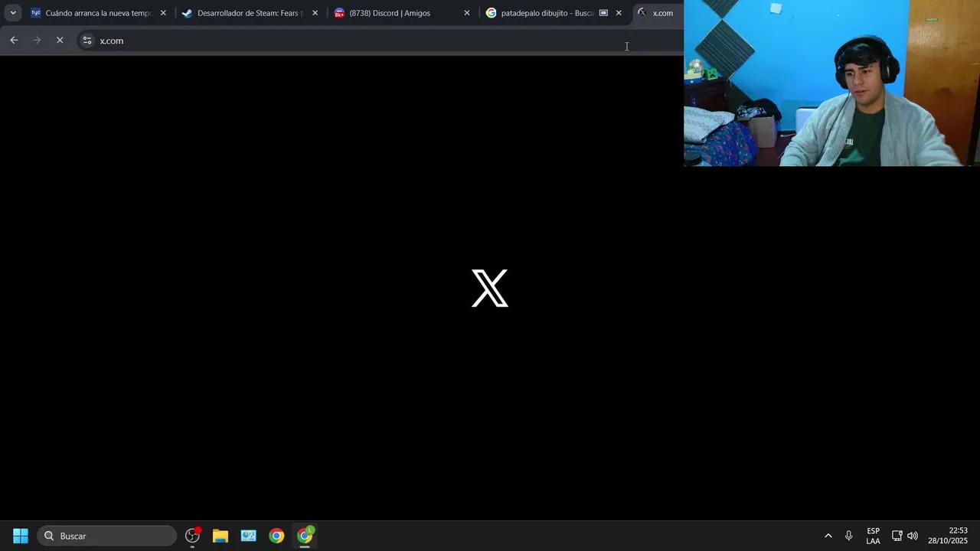The width and height of the screenshot is (980, 551).
Task: Switch to the Desarrollador de Steam tab
Action: pos(250,13)
